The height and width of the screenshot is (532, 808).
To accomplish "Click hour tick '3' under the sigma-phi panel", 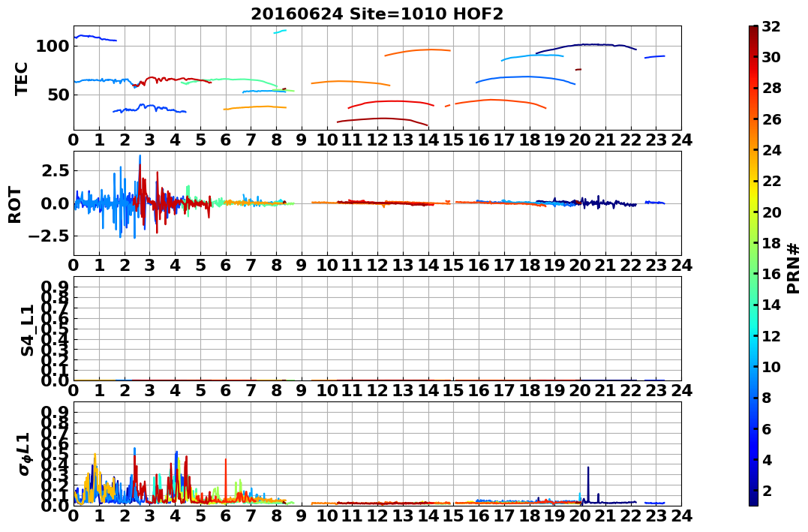I will (x=150, y=515).
